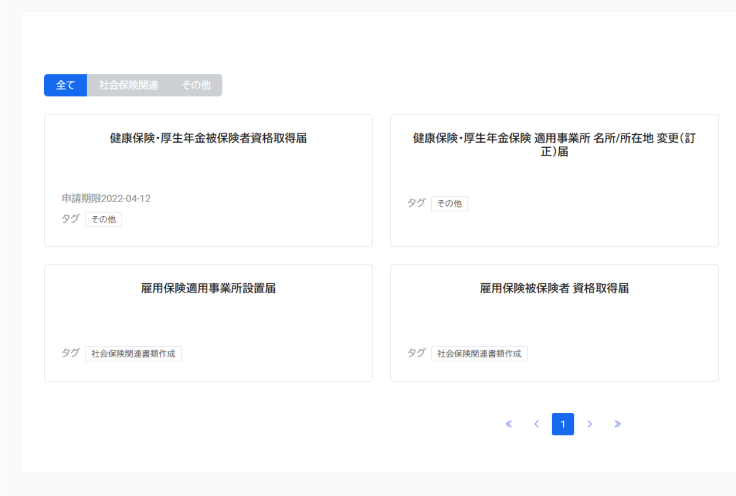Open 健康保険・厚生年金保険 適用事業所 名所/所在地 変更(訂正)届 title
736x496 pixels.
(x=554, y=145)
